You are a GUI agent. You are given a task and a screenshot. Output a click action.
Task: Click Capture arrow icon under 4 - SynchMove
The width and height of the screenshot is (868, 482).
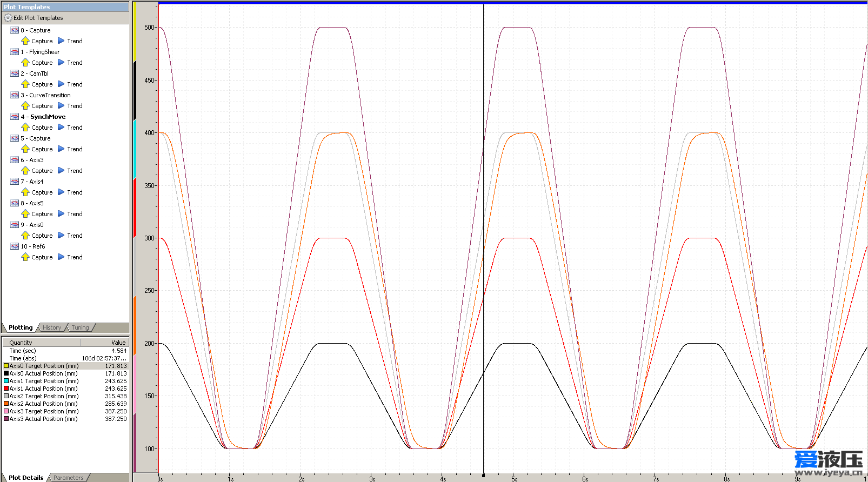[25, 128]
